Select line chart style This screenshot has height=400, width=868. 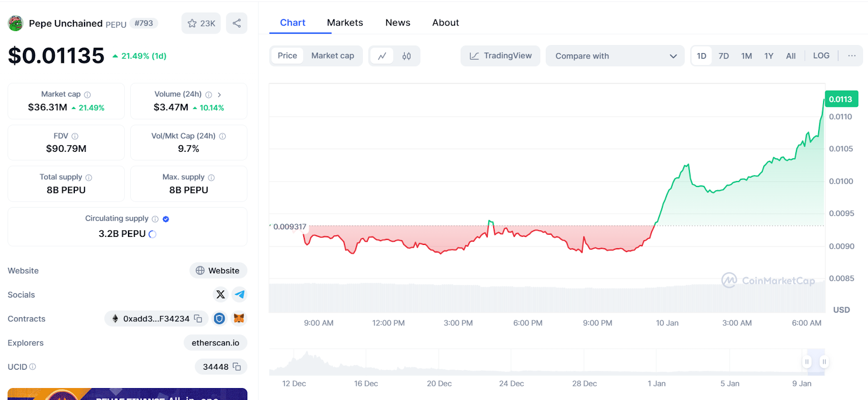click(382, 56)
